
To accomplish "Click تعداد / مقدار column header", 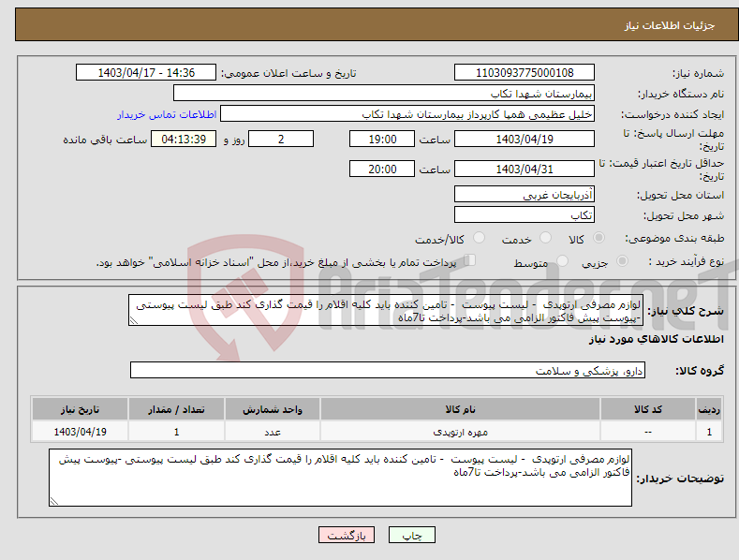I will (x=176, y=409).
